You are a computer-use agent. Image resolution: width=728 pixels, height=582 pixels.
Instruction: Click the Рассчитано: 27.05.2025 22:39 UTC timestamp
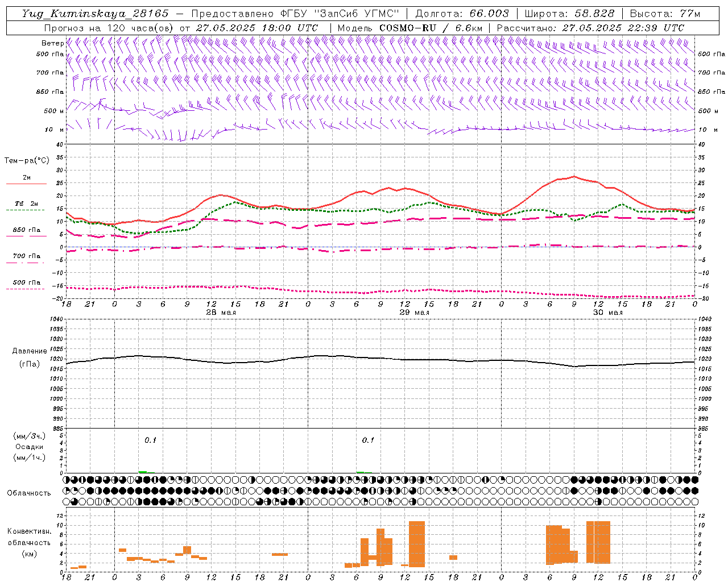coord(590,28)
